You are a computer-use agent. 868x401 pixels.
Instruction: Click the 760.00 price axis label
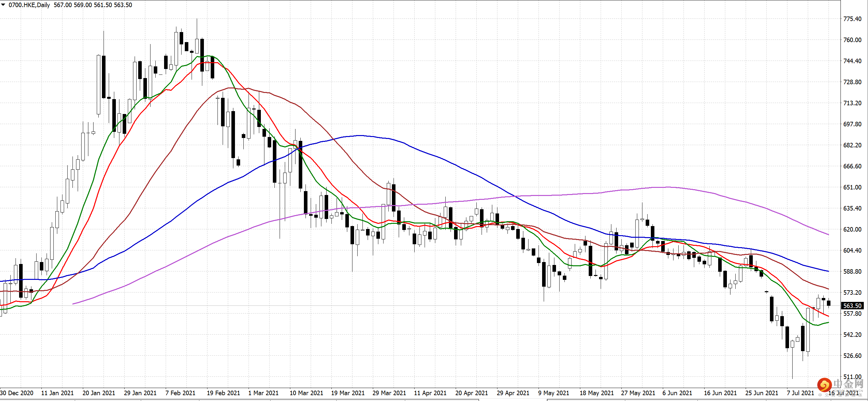(x=852, y=40)
